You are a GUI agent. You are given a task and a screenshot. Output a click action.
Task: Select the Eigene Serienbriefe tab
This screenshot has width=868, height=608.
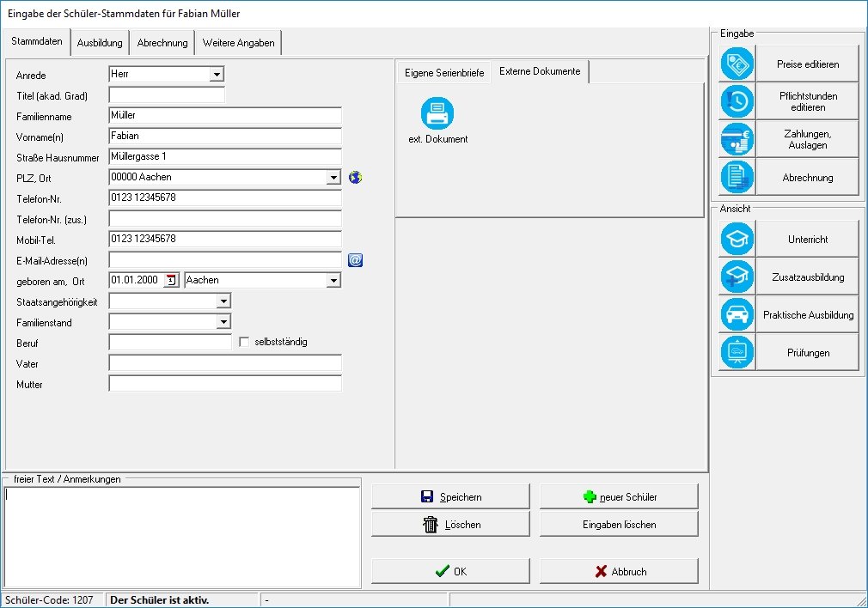click(x=444, y=72)
